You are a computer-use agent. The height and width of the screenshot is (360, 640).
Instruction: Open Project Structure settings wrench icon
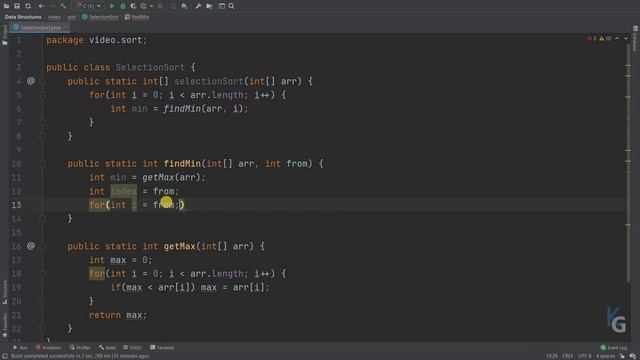pos(198,6)
